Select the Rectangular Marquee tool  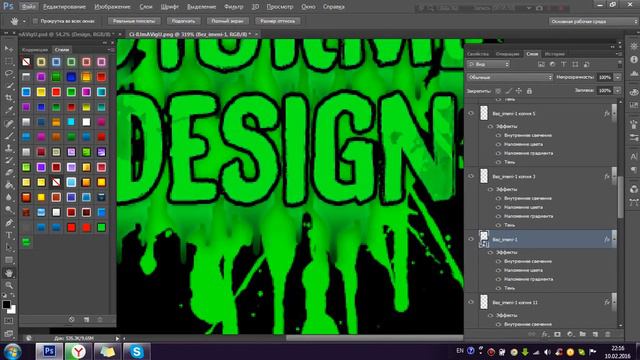(9, 61)
